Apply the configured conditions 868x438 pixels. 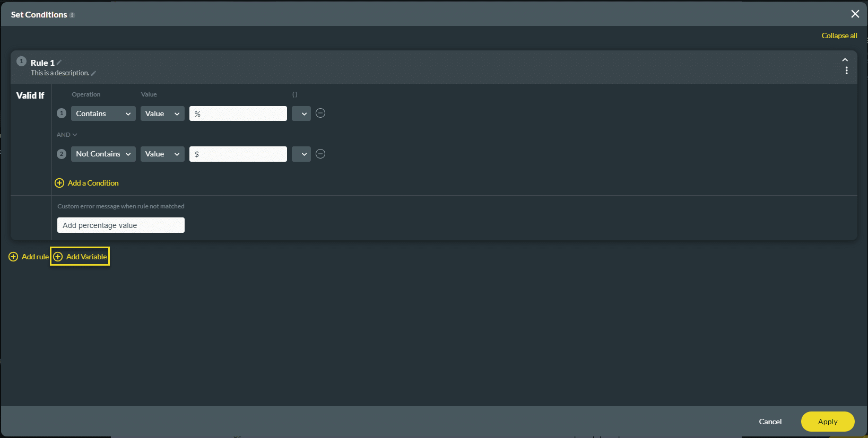pos(827,422)
